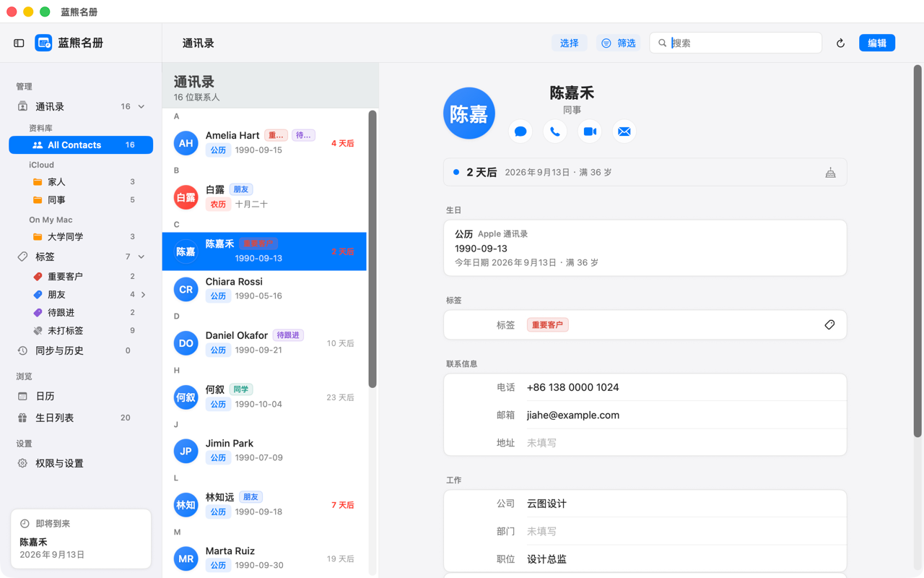Select All Contacts library

[x=81, y=145]
